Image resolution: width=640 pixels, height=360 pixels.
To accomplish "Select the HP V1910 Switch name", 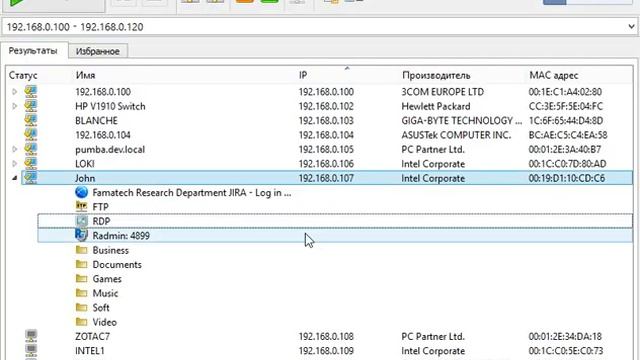I will pyautogui.click(x=110, y=107).
